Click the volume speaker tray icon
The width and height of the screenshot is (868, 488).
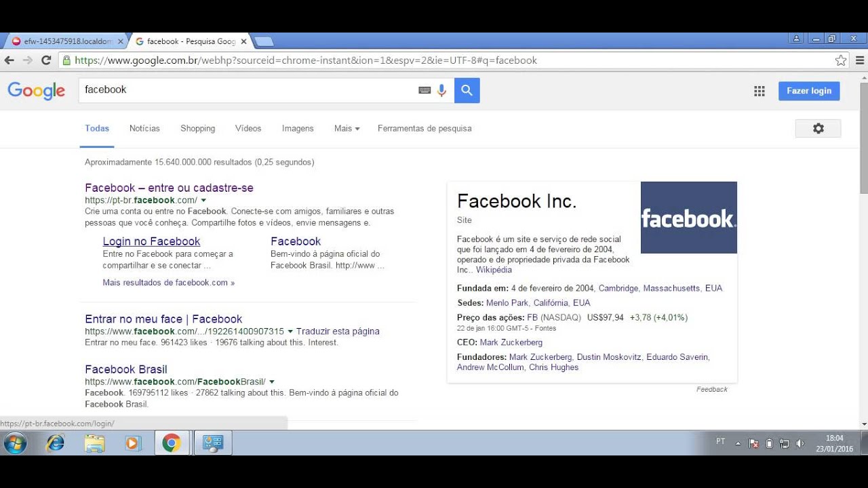coord(800,443)
